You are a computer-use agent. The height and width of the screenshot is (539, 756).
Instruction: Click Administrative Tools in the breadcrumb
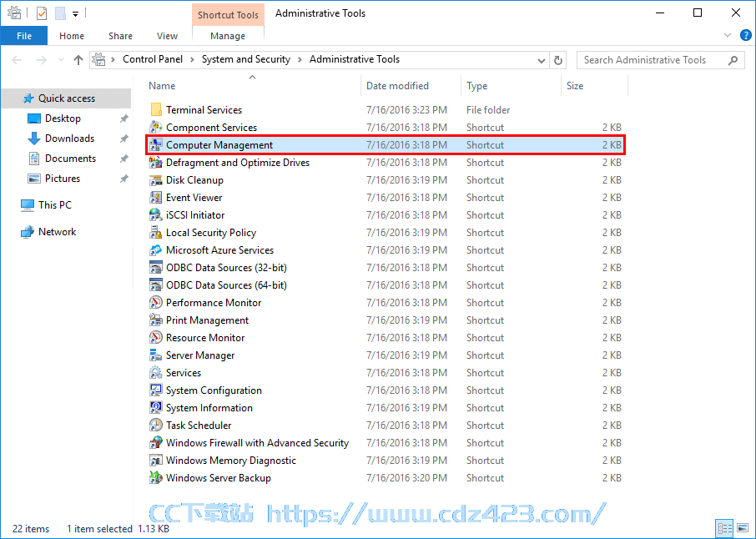(355, 59)
